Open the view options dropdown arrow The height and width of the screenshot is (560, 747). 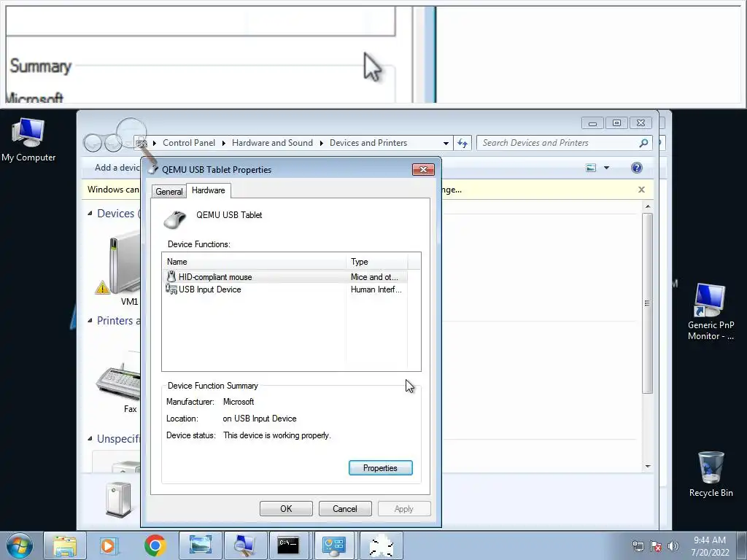pyautogui.click(x=606, y=168)
